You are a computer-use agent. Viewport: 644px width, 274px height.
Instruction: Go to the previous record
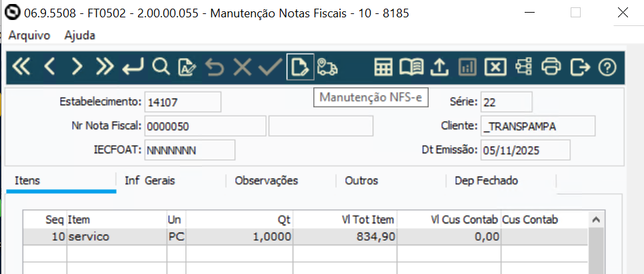[49, 67]
